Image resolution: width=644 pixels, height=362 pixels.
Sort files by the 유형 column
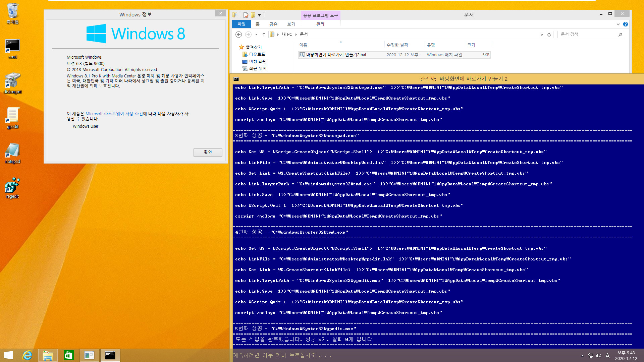[x=445, y=45]
